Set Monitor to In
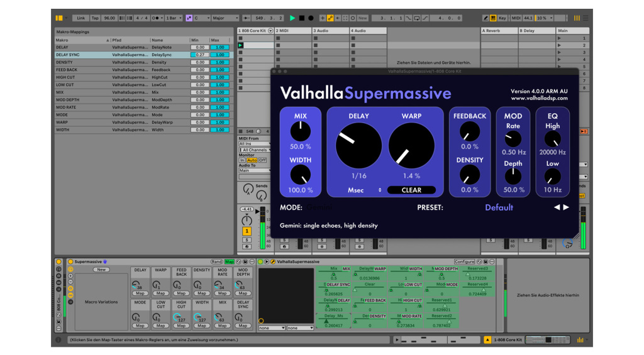The image size is (644, 355). [x=242, y=160]
